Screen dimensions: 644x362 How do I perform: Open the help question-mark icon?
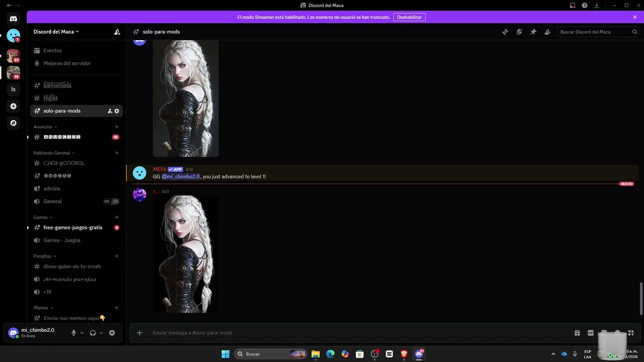[585, 6]
